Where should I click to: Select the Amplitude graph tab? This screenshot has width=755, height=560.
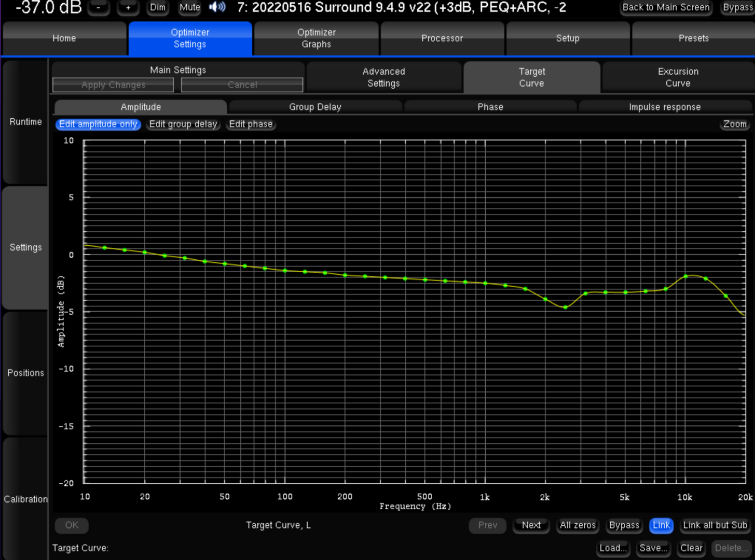pos(141,107)
